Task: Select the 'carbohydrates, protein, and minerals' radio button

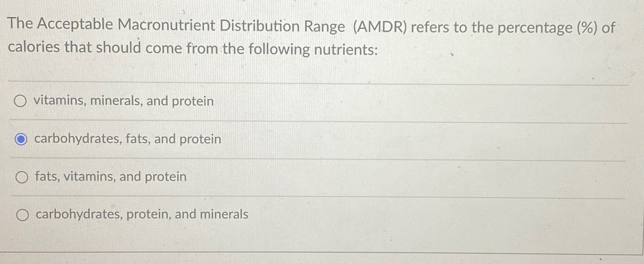Action: click(x=23, y=215)
